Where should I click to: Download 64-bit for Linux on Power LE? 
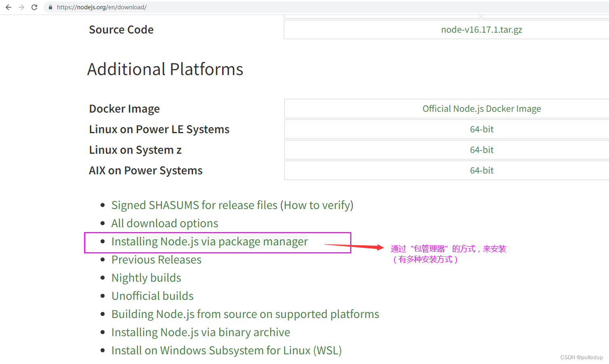(482, 130)
